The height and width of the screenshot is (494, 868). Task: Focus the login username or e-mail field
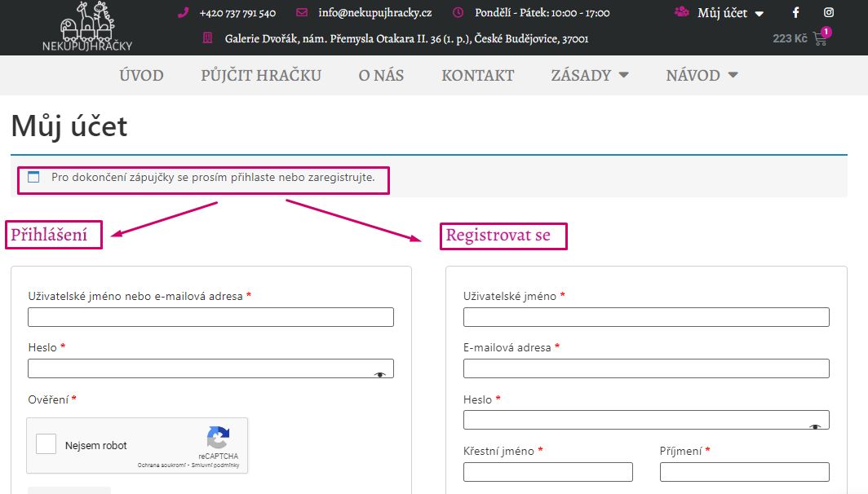pos(210,317)
